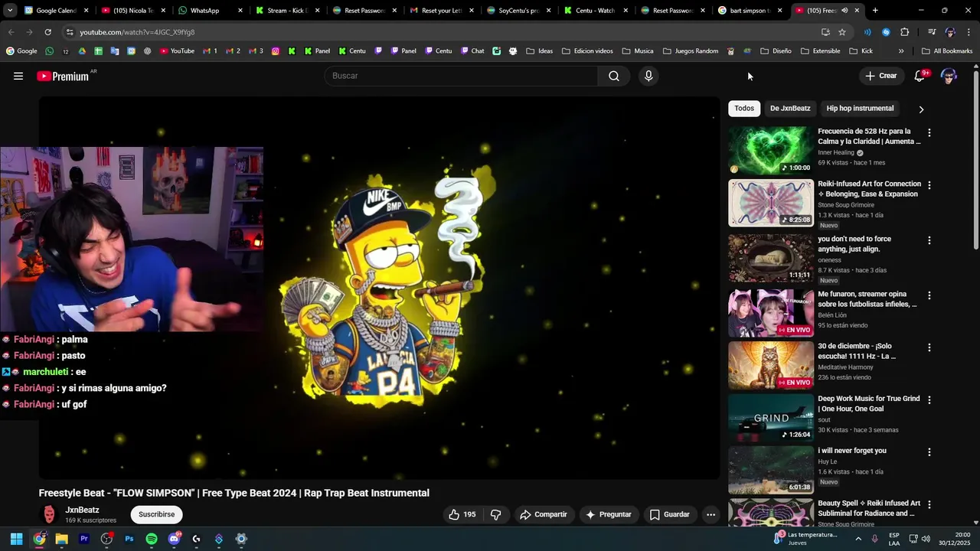980x551 pixels.
Task: Open Chrome extensions puzzle icon
Action: point(904,32)
